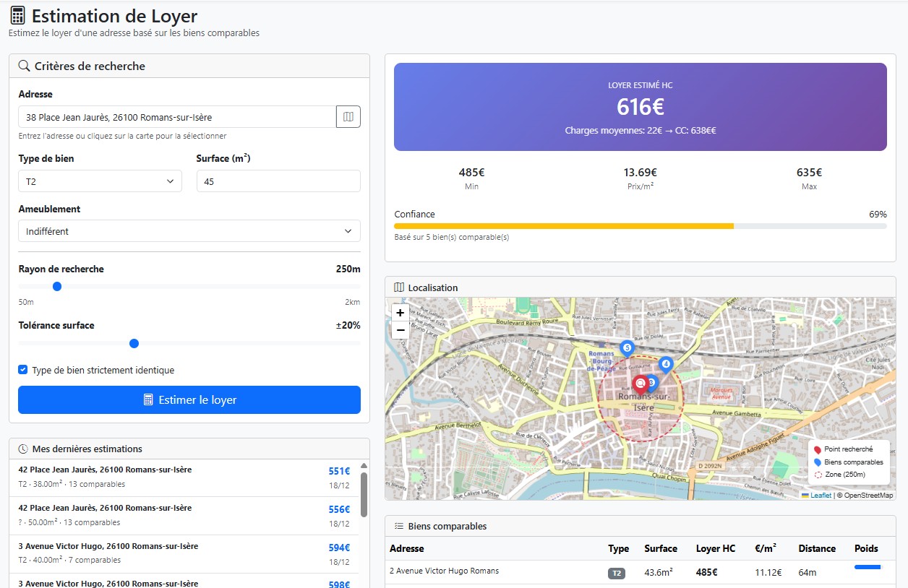The width and height of the screenshot is (908, 588).
Task: Open the Leaflet attribution link
Action: coord(821,496)
